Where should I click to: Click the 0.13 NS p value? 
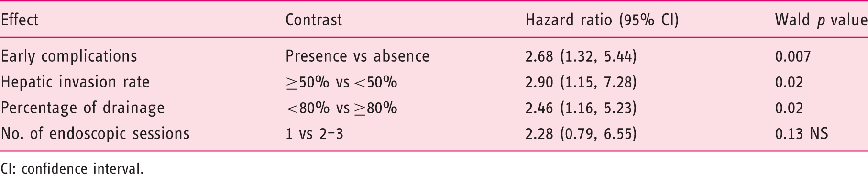click(x=802, y=134)
